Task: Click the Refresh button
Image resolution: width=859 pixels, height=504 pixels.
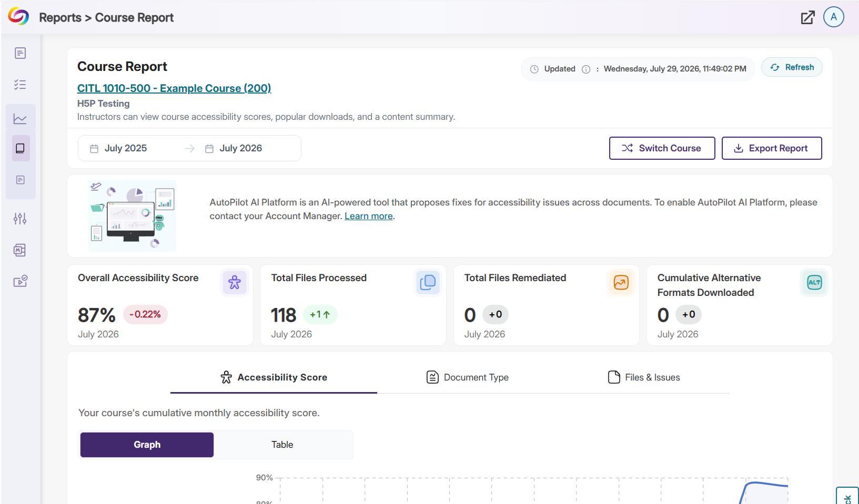Action: 792,67
